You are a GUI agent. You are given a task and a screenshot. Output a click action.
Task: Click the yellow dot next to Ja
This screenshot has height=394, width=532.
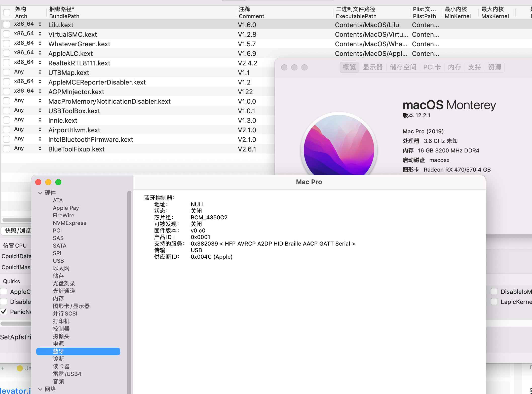pyautogui.click(x=20, y=368)
